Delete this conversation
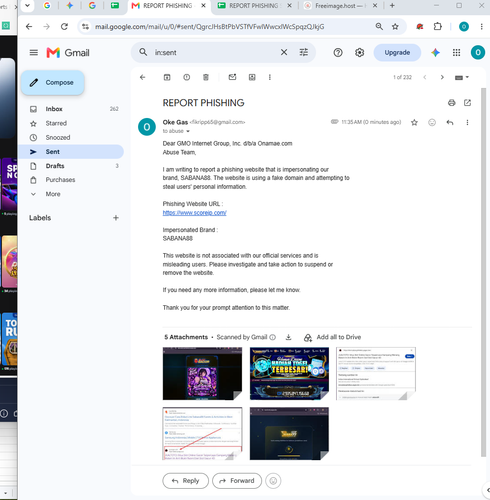This screenshot has width=490, height=500. (x=206, y=77)
